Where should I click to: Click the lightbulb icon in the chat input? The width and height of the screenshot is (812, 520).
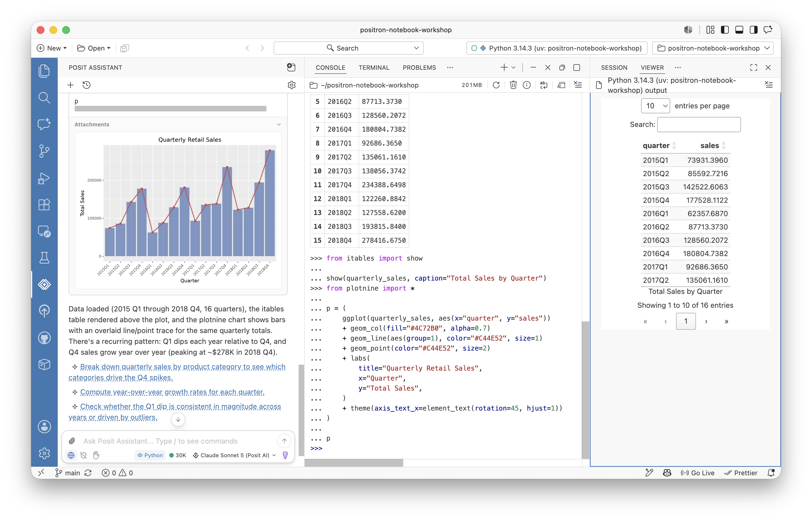pos(285,455)
